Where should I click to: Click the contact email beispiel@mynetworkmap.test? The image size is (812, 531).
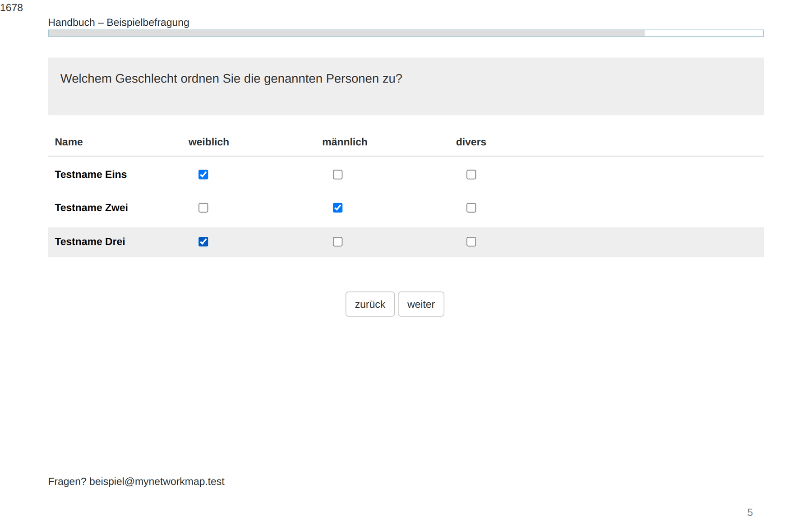click(157, 482)
